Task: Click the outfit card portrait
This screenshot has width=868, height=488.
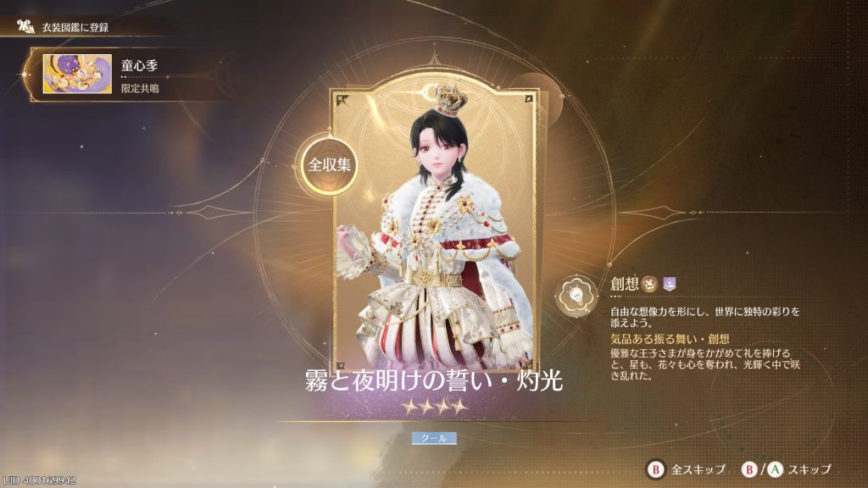Action: 435,230
